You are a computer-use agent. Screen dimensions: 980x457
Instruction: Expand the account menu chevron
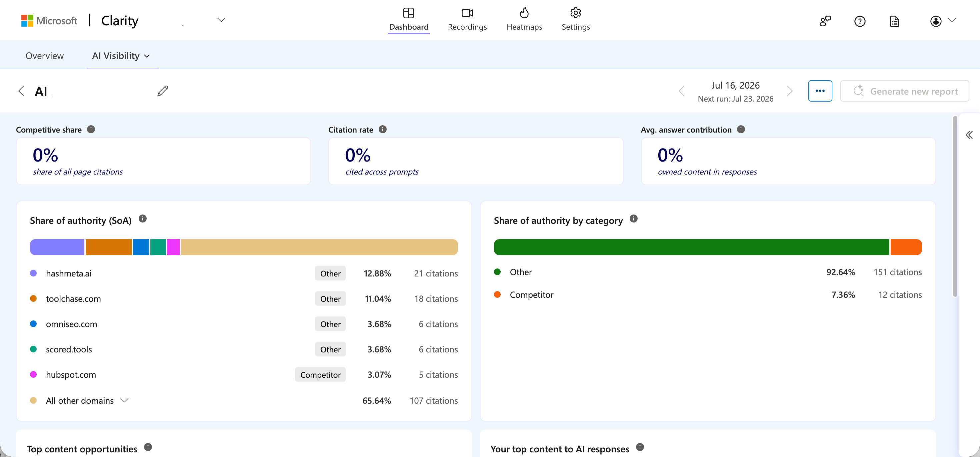(x=952, y=20)
